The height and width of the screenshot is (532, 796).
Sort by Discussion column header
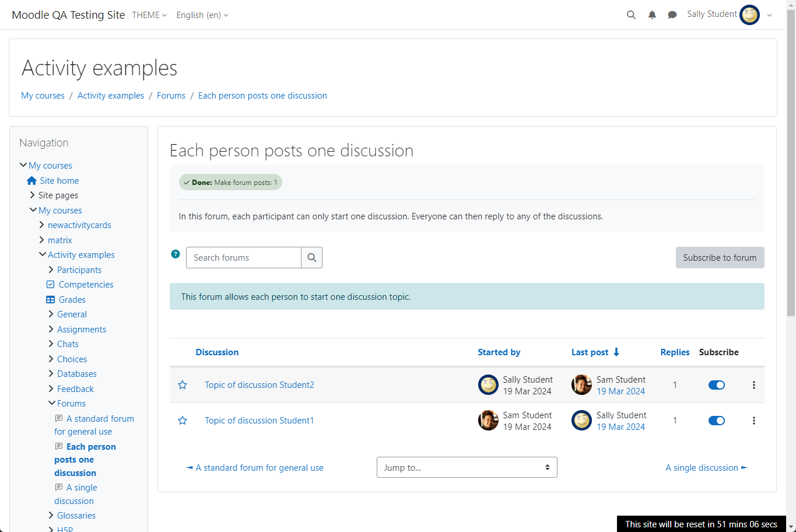[x=217, y=352]
